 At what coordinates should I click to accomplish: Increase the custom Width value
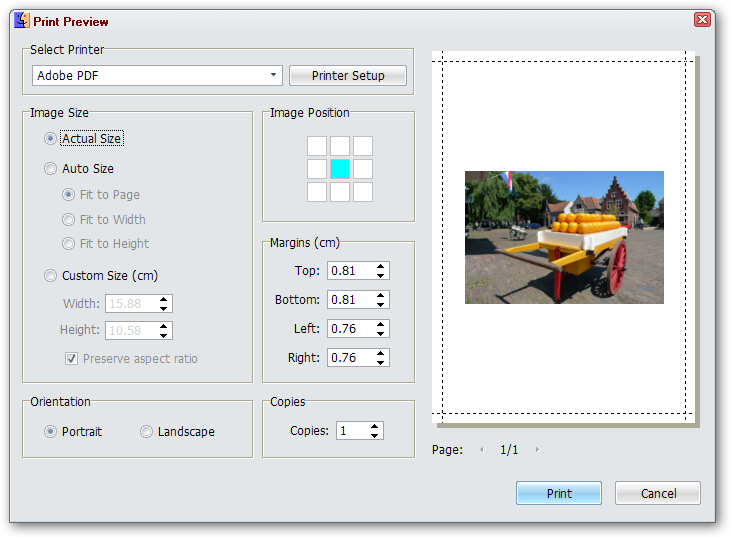pyautogui.click(x=163, y=299)
